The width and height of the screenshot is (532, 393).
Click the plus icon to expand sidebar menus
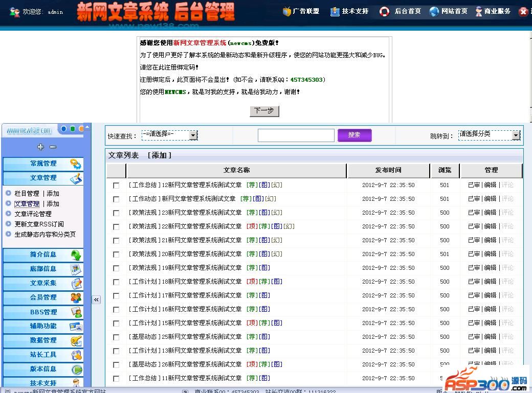[41, 147]
